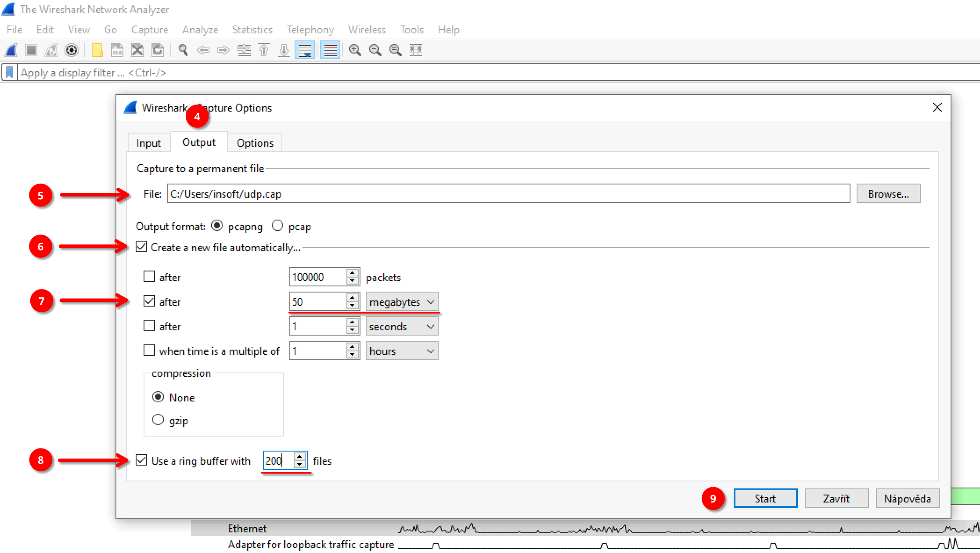This screenshot has height=553, width=980.
Task: Click the restart capture toolbar icon
Action: [x=51, y=50]
